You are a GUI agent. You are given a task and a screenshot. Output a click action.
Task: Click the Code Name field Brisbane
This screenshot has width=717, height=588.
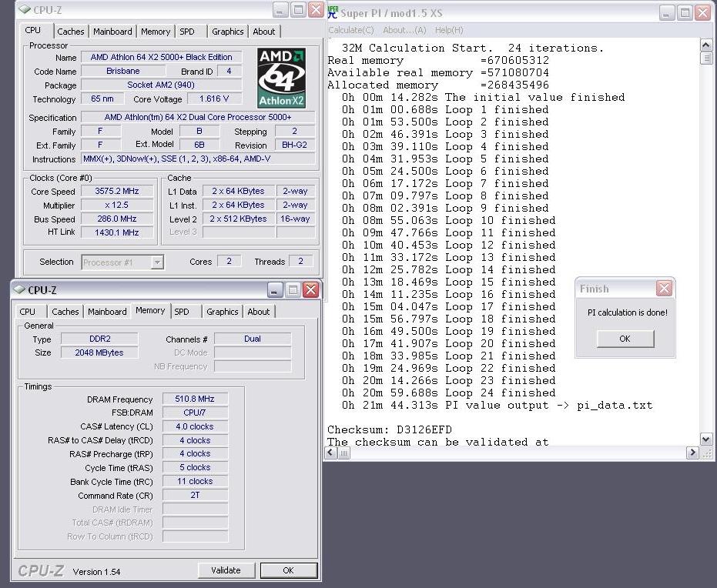[x=123, y=71]
